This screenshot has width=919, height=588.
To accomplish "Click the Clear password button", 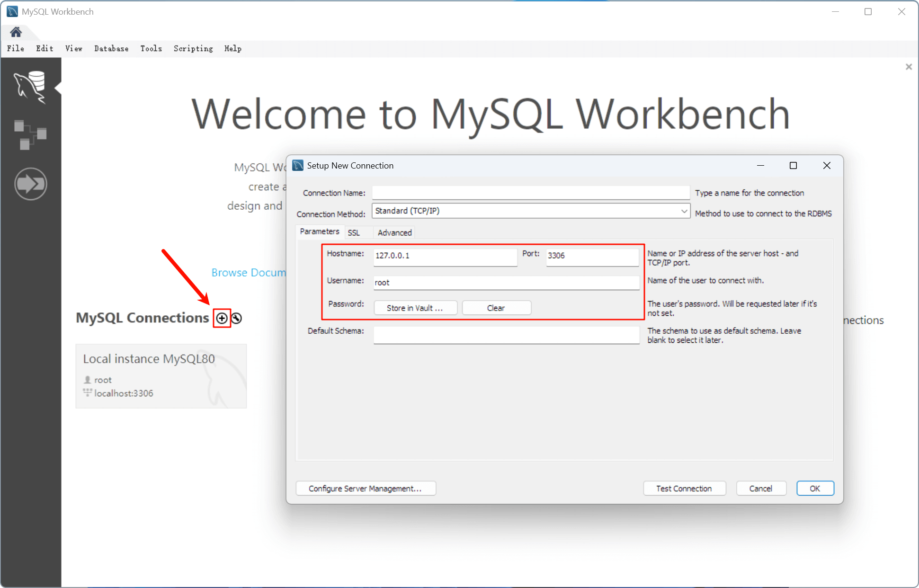I will pyautogui.click(x=496, y=308).
